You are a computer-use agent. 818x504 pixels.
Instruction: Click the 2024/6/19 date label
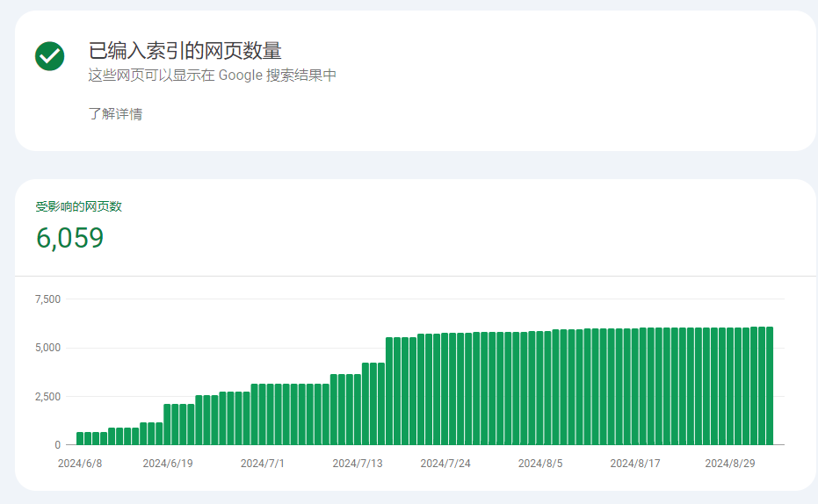(x=168, y=464)
